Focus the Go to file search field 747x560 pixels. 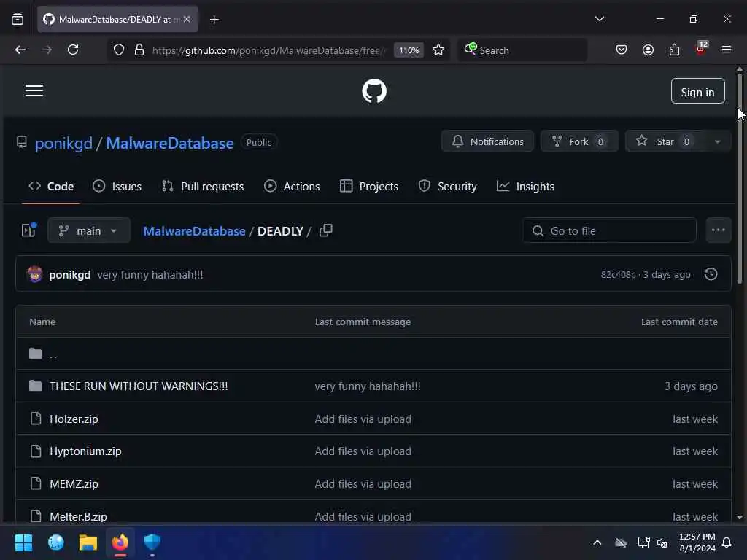coord(609,230)
